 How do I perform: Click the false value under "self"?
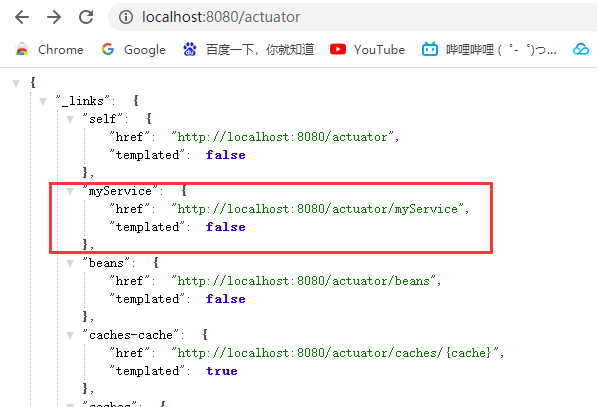coord(226,155)
